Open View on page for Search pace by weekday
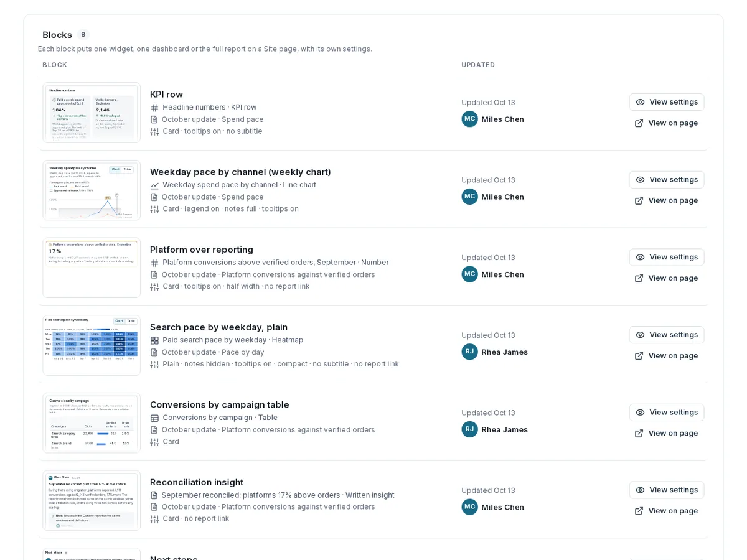 pos(667,356)
